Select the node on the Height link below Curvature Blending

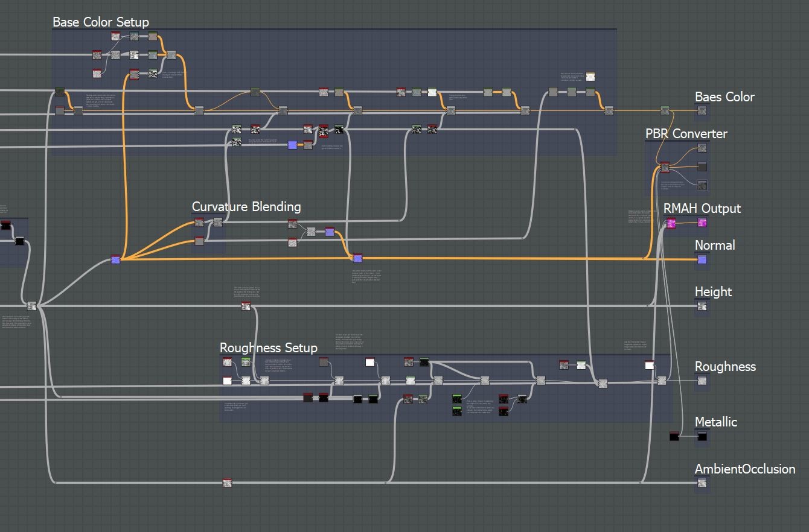246,306
